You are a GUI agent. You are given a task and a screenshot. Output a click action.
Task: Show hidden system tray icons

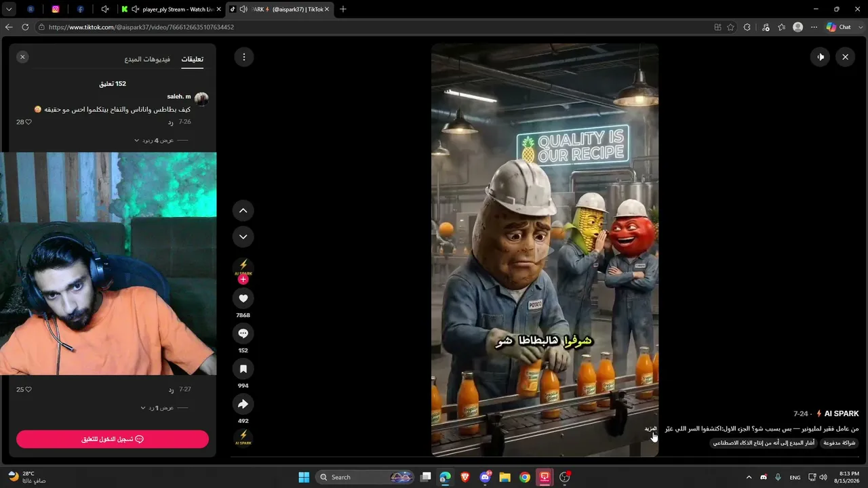[749, 477]
